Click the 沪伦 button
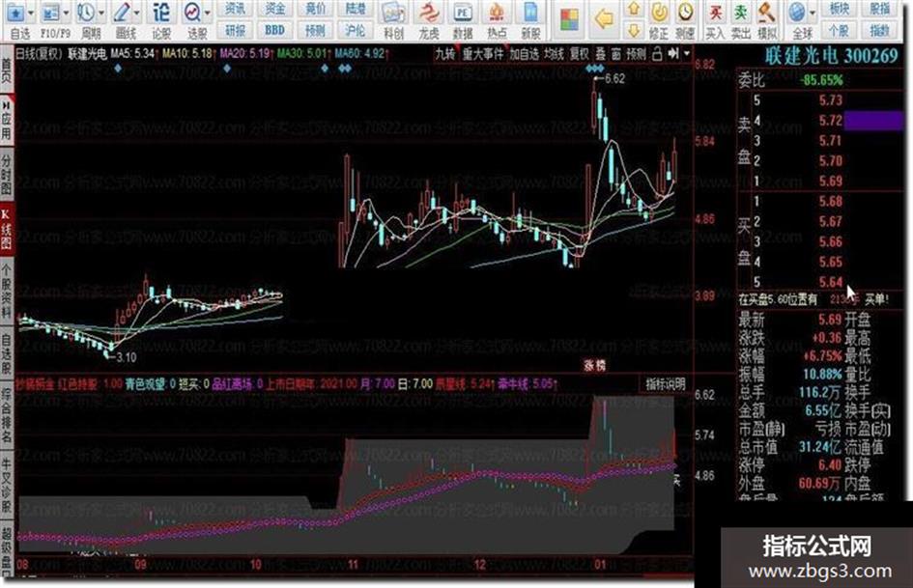The width and height of the screenshot is (913, 588). tap(356, 30)
